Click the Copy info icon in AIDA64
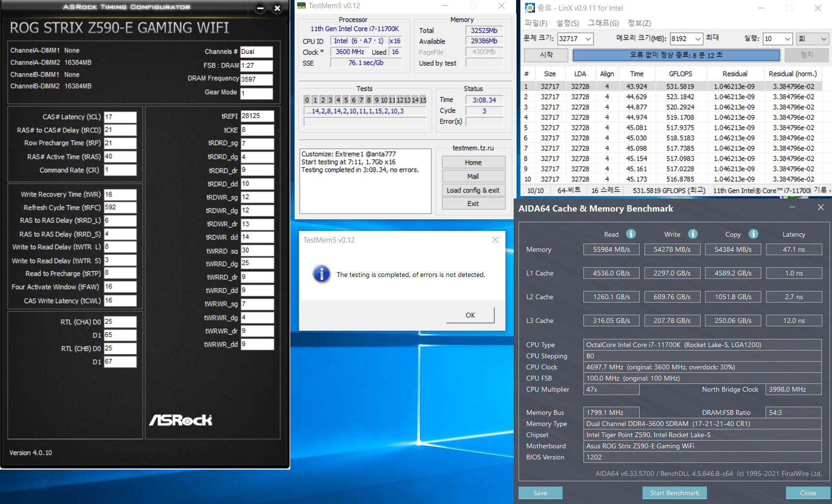This screenshot has height=504, width=832. coord(754,234)
